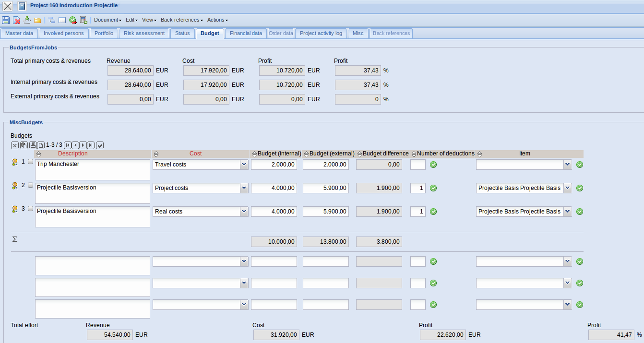Click green check icon next to Trip Manchester item
Viewport: 644px width, 343px height.
[579, 165]
